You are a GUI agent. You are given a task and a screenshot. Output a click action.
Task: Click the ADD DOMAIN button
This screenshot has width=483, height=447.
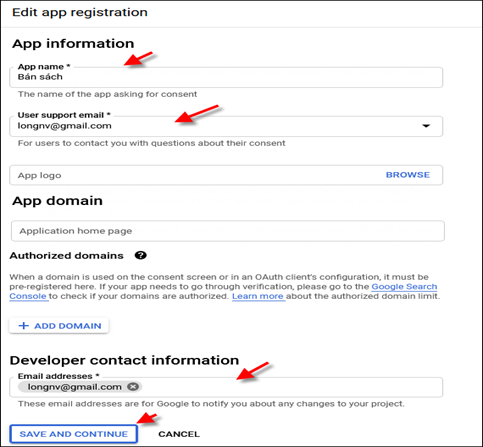tap(59, 326)
